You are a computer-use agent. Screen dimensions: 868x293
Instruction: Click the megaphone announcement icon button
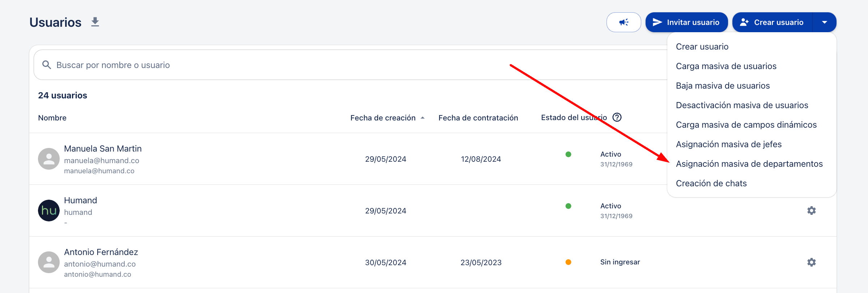(x=624, y=22)
